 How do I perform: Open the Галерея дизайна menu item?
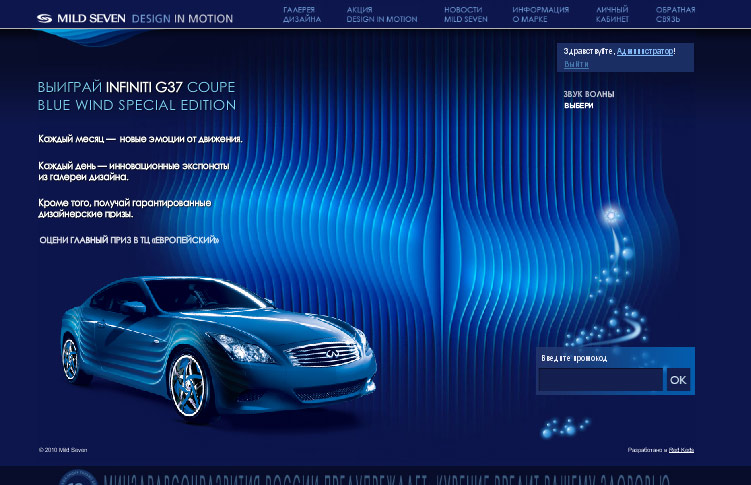(x=302, y=14)
